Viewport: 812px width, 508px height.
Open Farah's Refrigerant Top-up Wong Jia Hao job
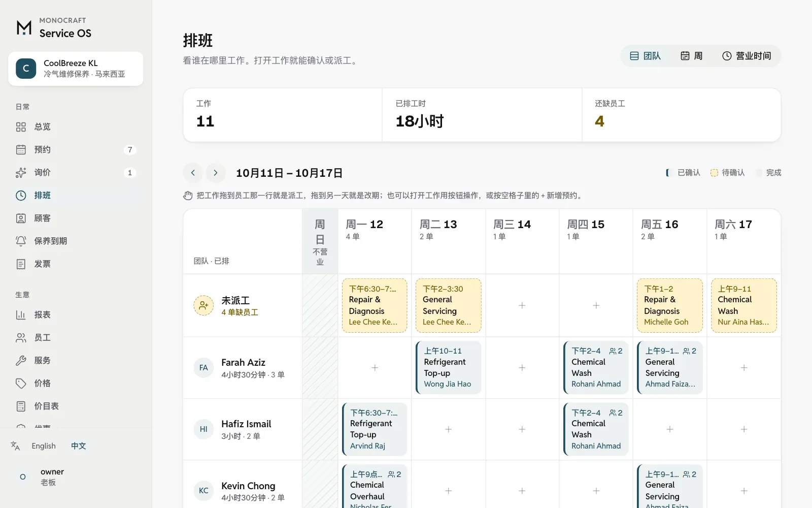(x=448, y=367)
